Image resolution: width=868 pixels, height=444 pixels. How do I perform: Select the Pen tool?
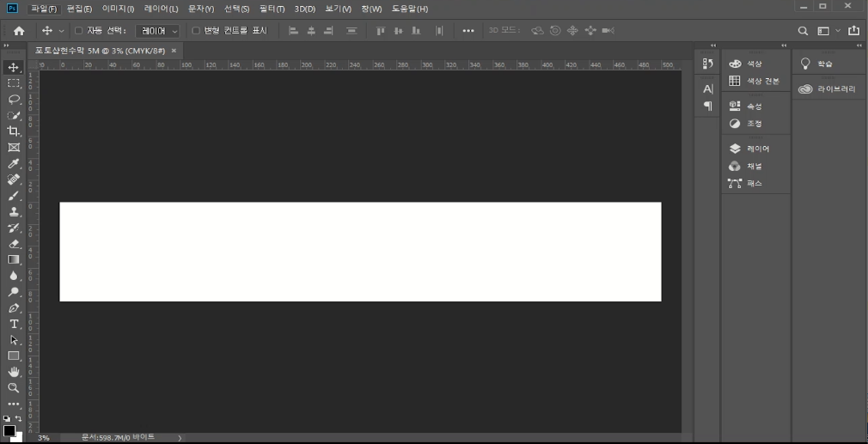(13, 308)
